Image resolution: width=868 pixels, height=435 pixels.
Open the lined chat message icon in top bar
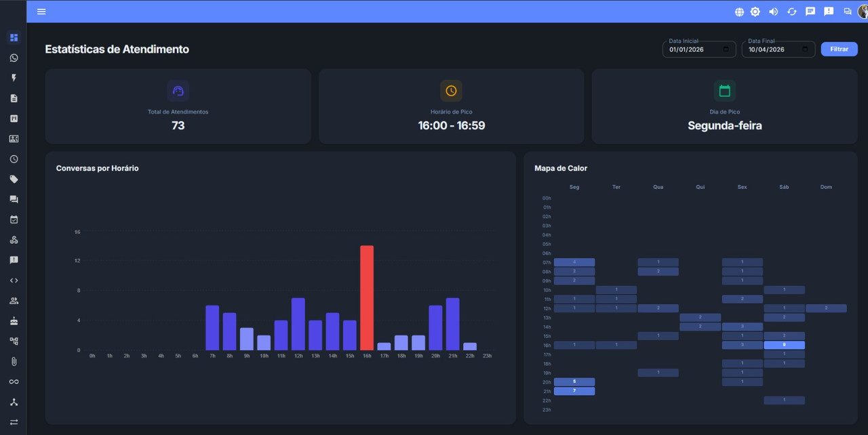(810, 12)
